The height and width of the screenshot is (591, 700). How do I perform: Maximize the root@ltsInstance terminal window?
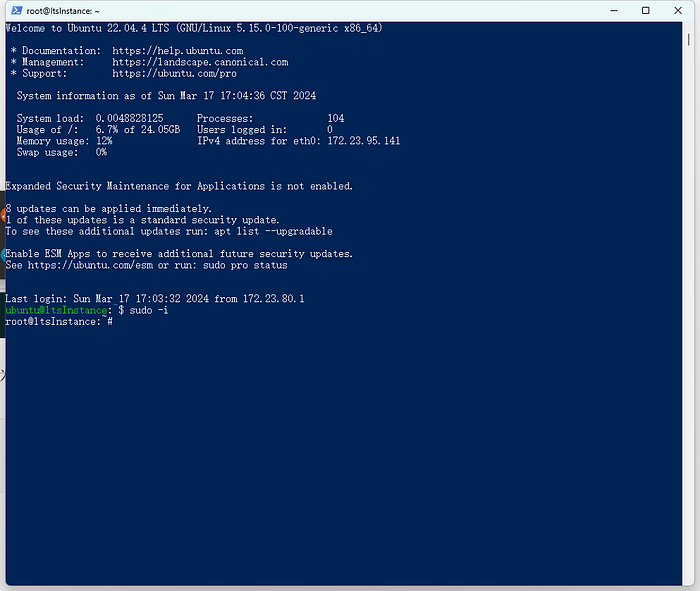click(x=646, y=10)
